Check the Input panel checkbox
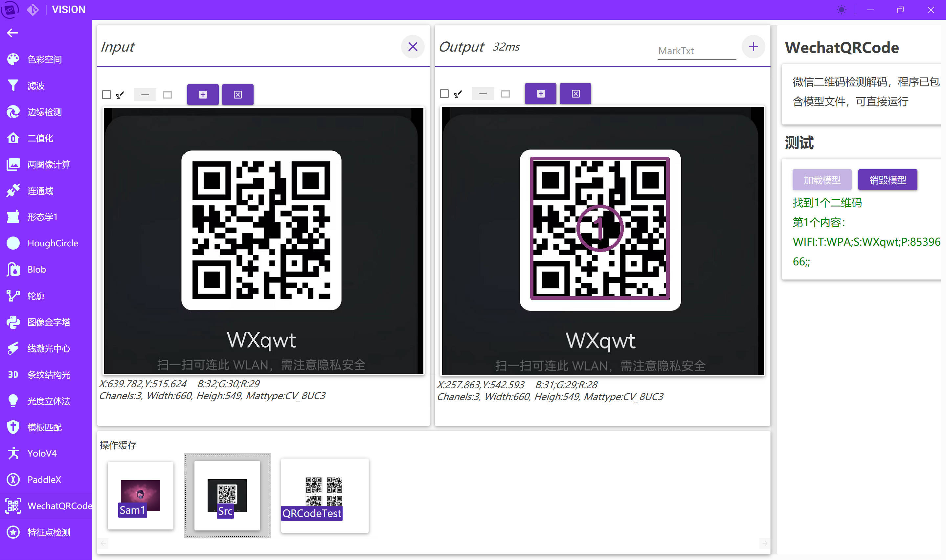 [106, 95]
